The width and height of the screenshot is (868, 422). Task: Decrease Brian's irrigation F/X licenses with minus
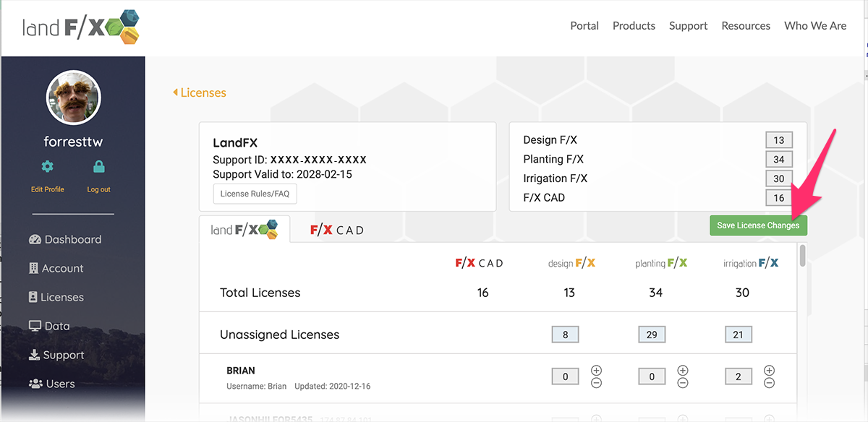pos(769,383)
